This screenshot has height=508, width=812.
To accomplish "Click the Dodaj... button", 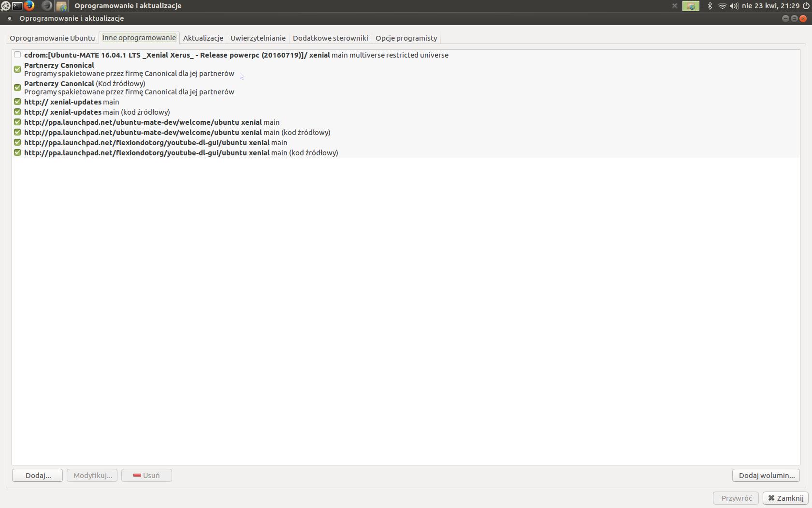I will pos(38,476).
